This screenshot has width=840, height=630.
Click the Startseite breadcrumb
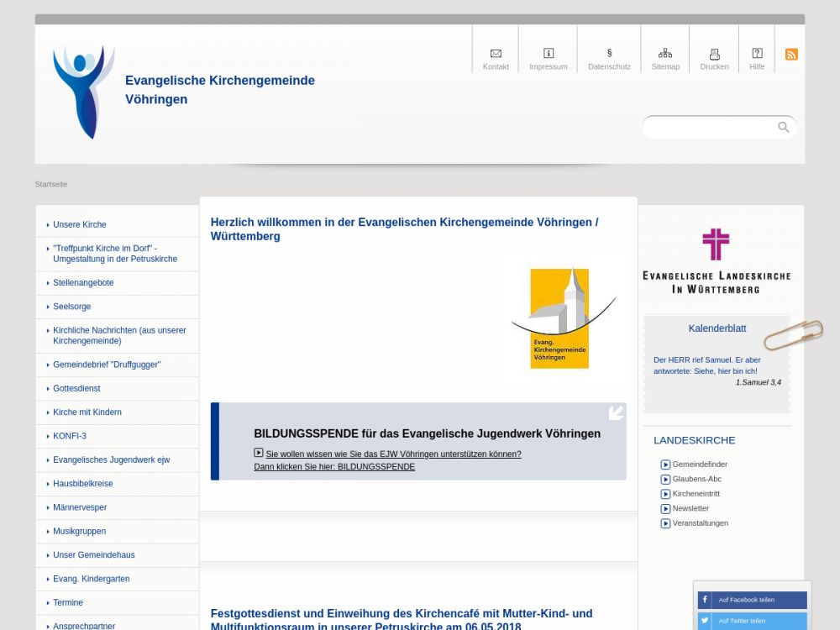coord(51,184)
